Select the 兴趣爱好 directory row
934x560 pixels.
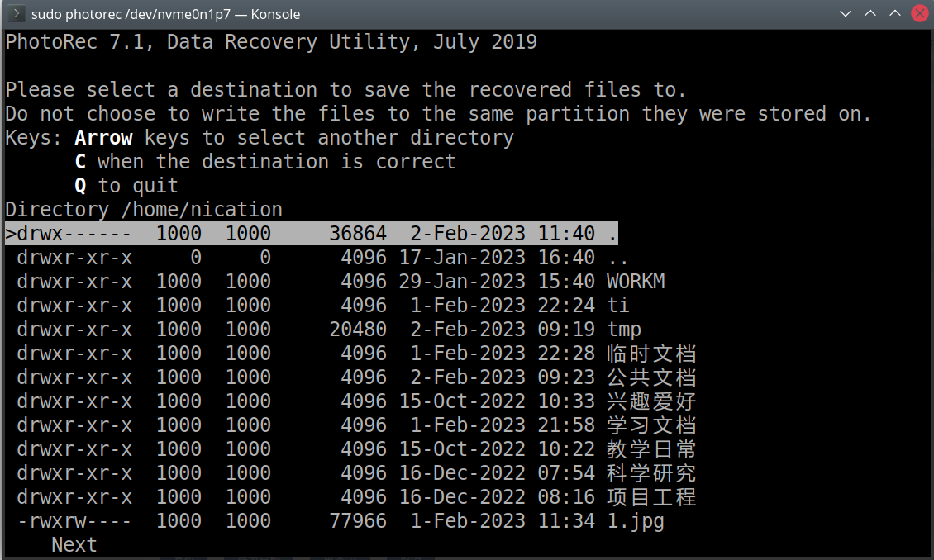pyautogui.click(x=356, y=401)
